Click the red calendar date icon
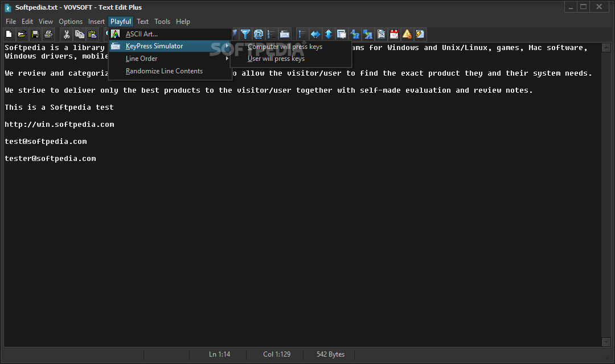615x364 pixels. (x=394, y=35)
